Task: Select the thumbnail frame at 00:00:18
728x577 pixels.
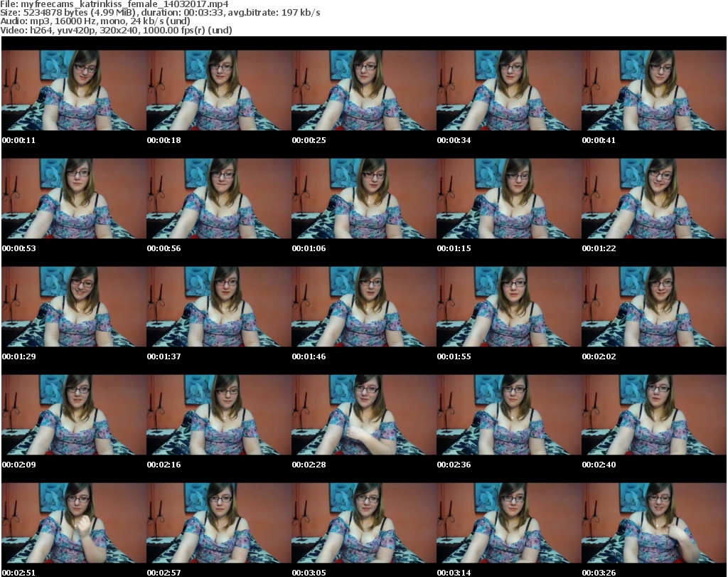Action: [219, 90]
